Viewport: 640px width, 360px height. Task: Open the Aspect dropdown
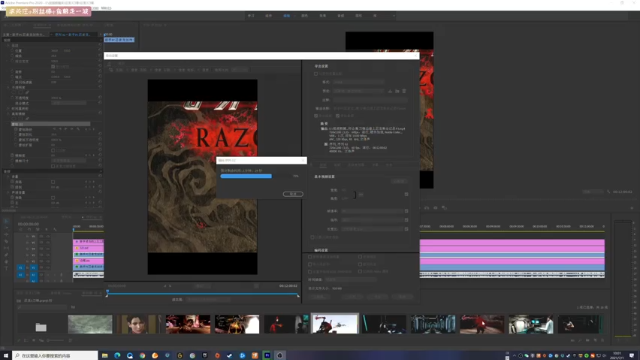(372, 229)
